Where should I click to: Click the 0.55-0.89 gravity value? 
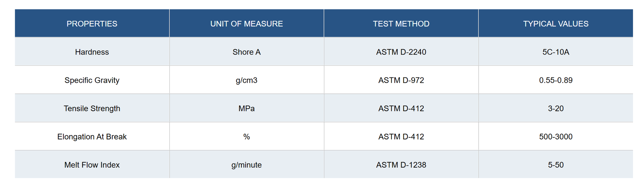tap(556, 80)
